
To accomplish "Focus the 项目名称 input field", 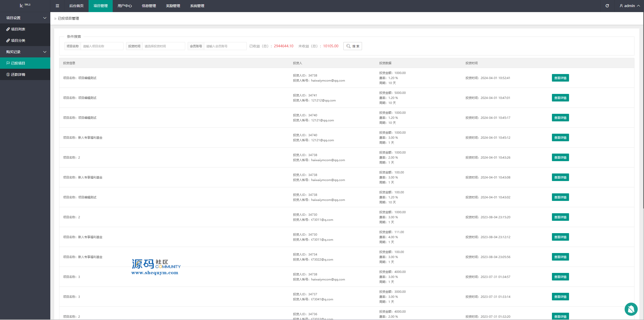I will (102, 46).
